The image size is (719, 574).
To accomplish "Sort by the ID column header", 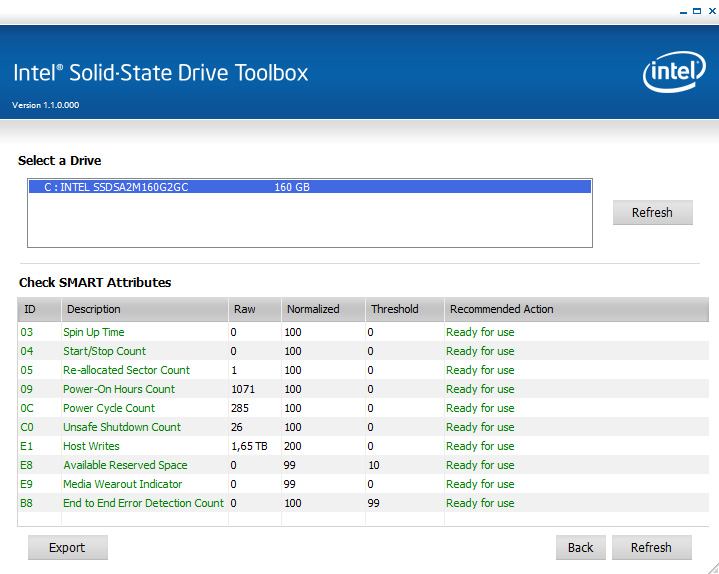I will tap(38, 309).
